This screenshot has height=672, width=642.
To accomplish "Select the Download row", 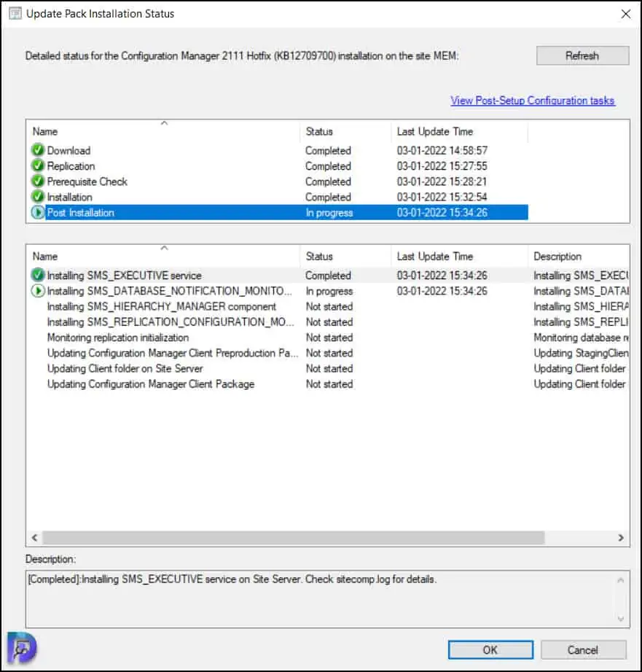I will (x=278, y=150).
